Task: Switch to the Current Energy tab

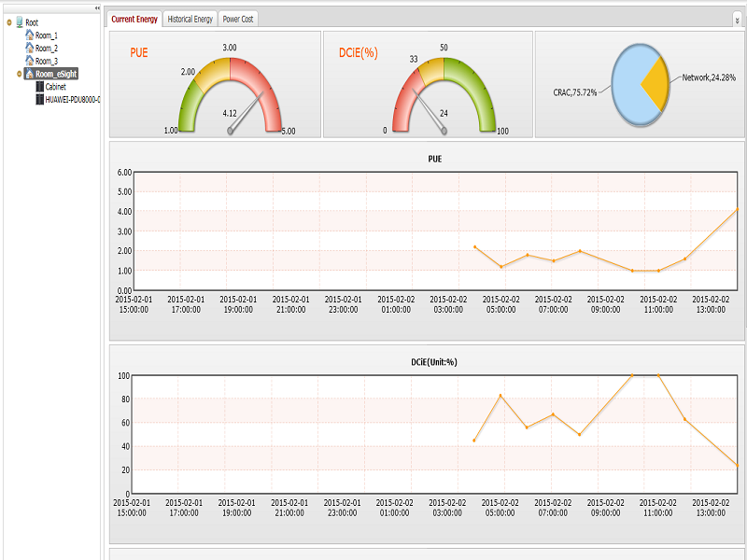Action: (x=134, y=19)
